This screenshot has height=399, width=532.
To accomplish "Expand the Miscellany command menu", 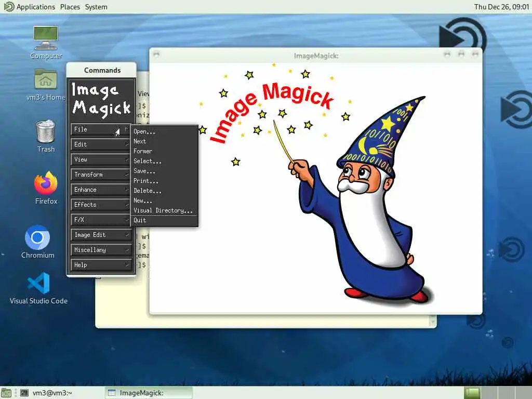I will point(101,250).
